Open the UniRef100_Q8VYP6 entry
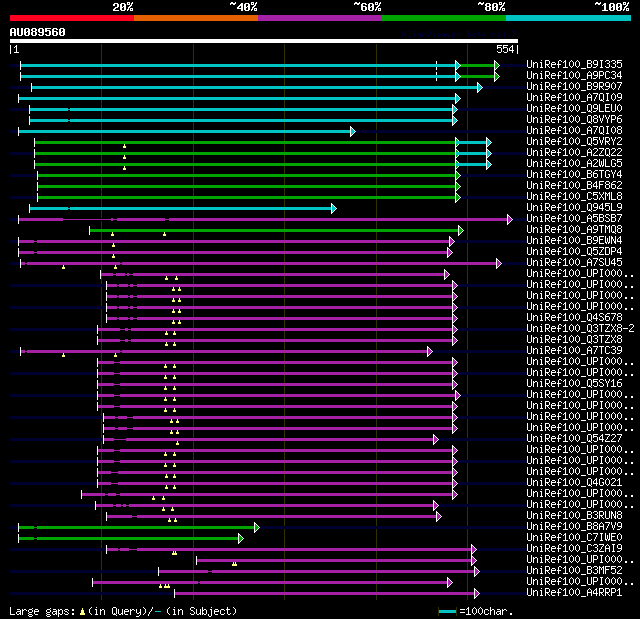640x619 pixels. (574, 120)
